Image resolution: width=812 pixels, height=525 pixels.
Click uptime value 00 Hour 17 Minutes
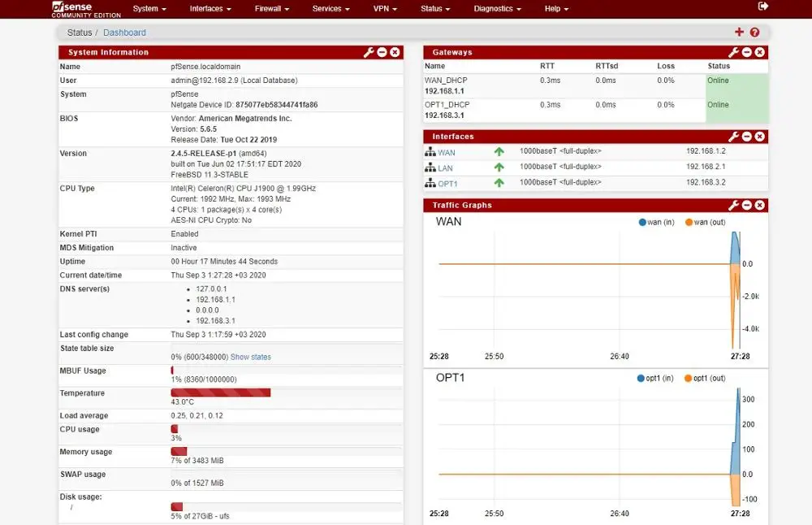click(224, 262)
